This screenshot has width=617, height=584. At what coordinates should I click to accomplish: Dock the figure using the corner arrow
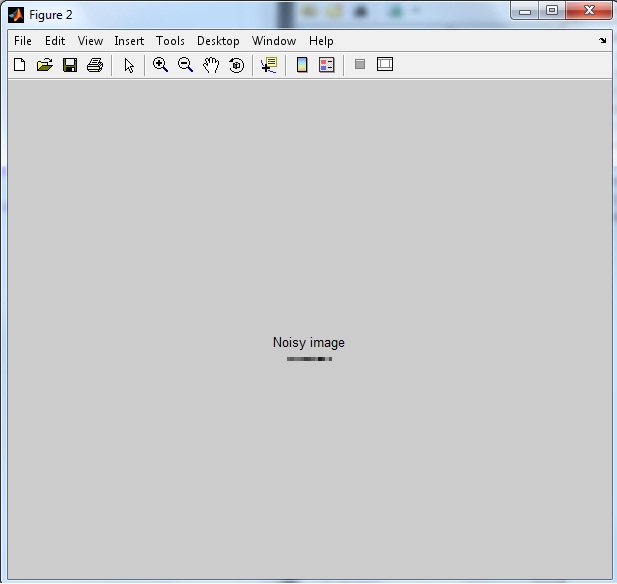pyautogui.click(x=602, y=40)
